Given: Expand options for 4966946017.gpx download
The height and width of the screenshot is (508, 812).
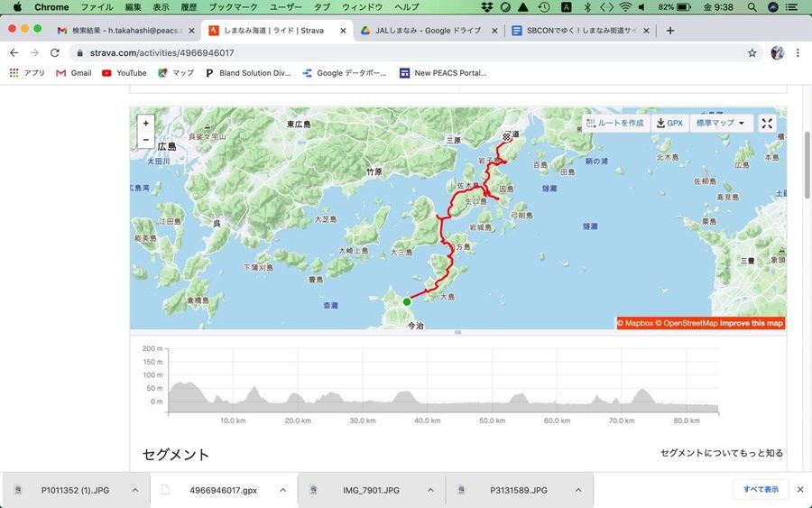Looking at the screenshot, I should pos(282,490).
